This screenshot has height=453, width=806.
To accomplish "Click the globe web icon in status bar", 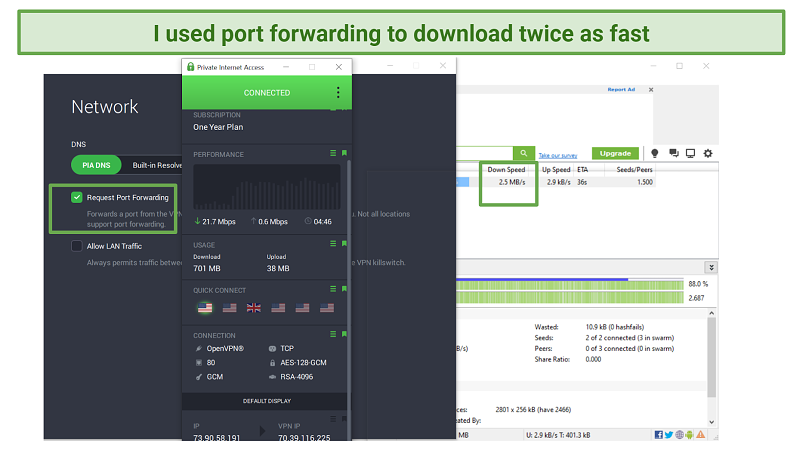I will 680,435.
